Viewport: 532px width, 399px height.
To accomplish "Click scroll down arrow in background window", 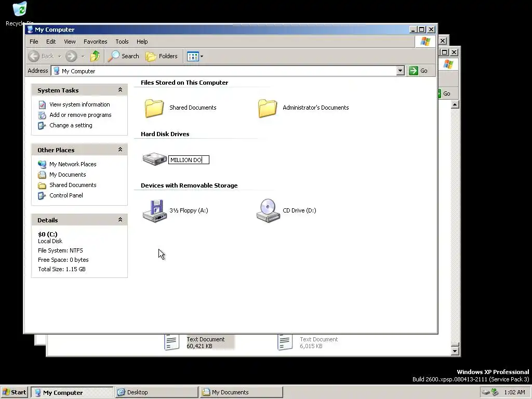I will (x=455, y=351).
